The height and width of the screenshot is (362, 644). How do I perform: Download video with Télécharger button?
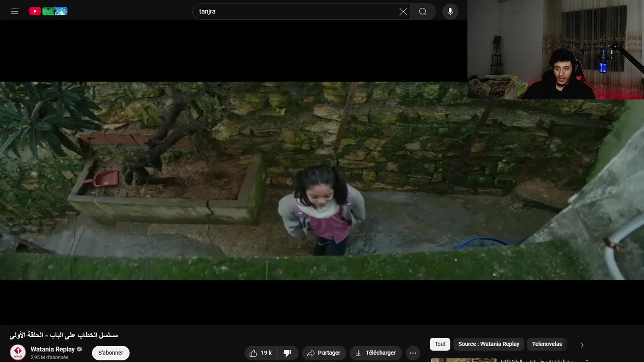[376, 353]
